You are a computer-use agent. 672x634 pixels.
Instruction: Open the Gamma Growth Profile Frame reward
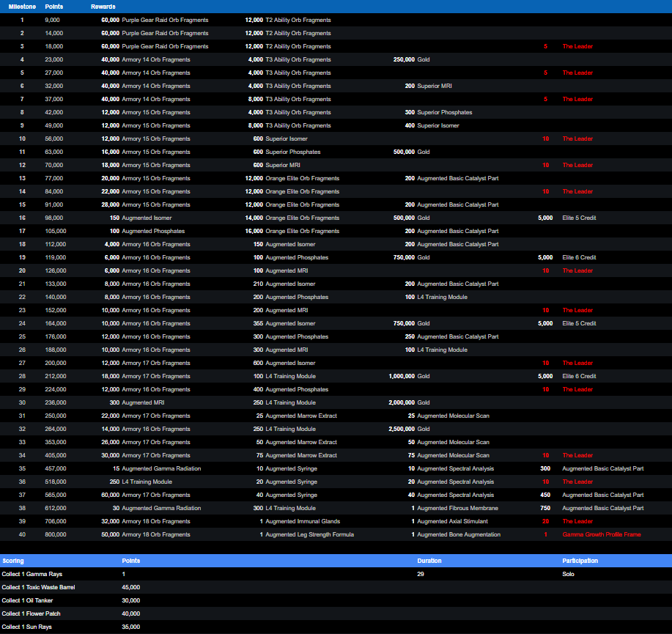602,535
